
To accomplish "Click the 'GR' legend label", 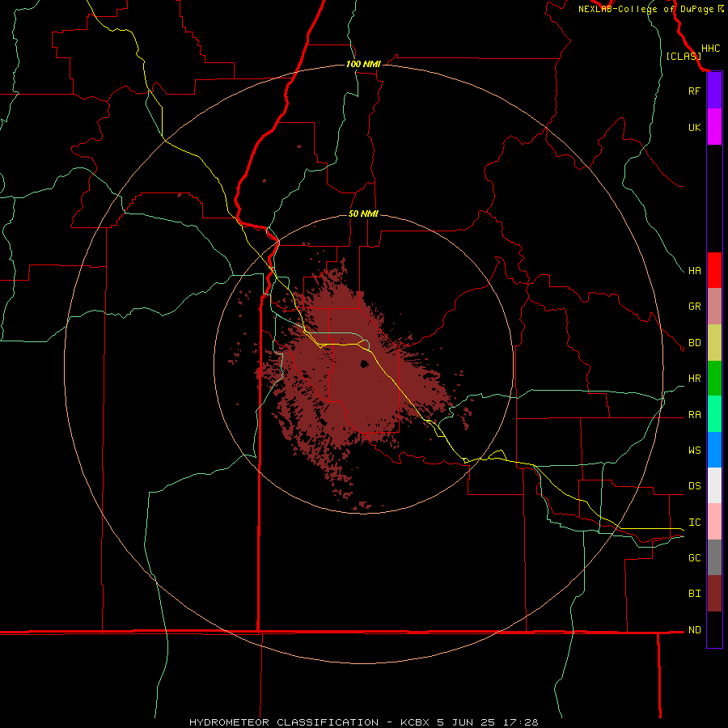I will 694,307.
